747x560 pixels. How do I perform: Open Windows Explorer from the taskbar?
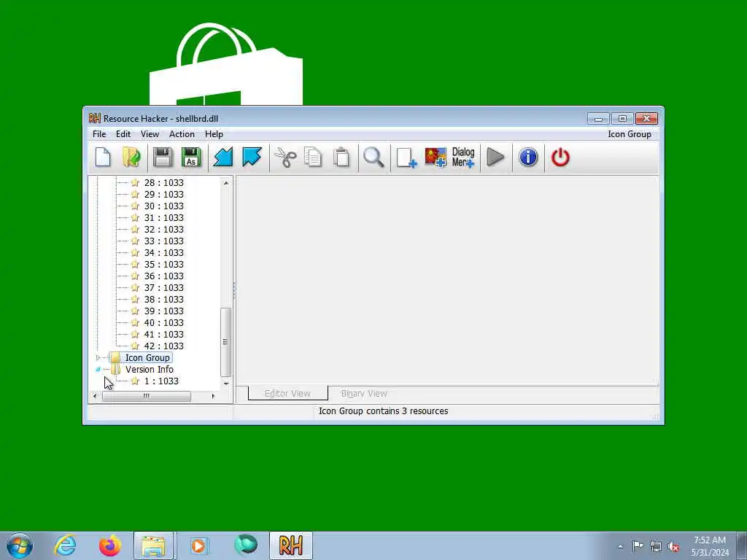[155, 545]
